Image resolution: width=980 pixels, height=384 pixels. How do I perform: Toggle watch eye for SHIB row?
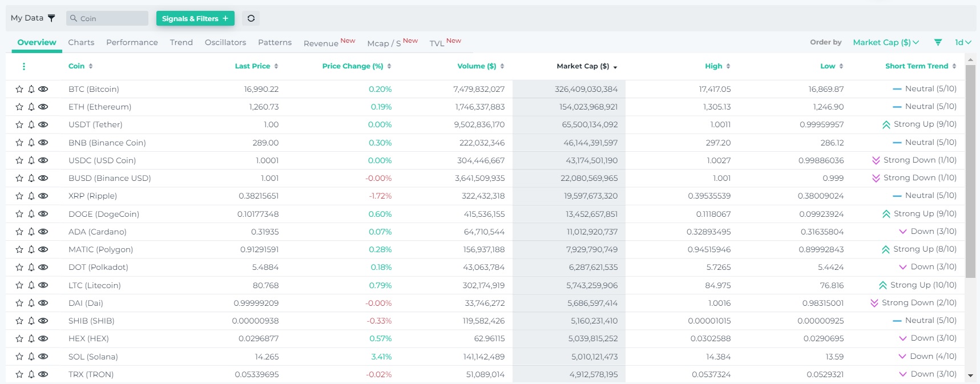(43, 321)
